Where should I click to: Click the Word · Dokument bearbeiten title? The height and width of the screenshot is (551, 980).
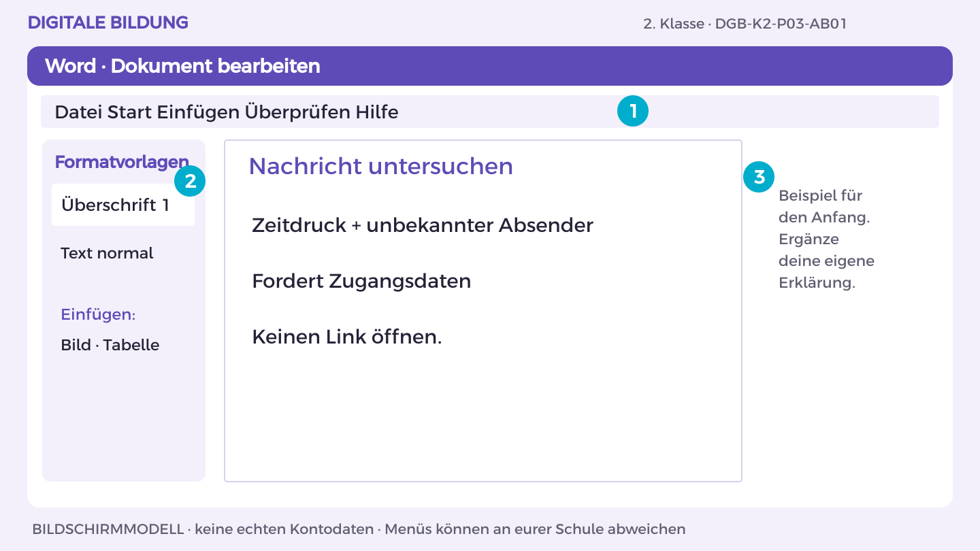point(182,66)
